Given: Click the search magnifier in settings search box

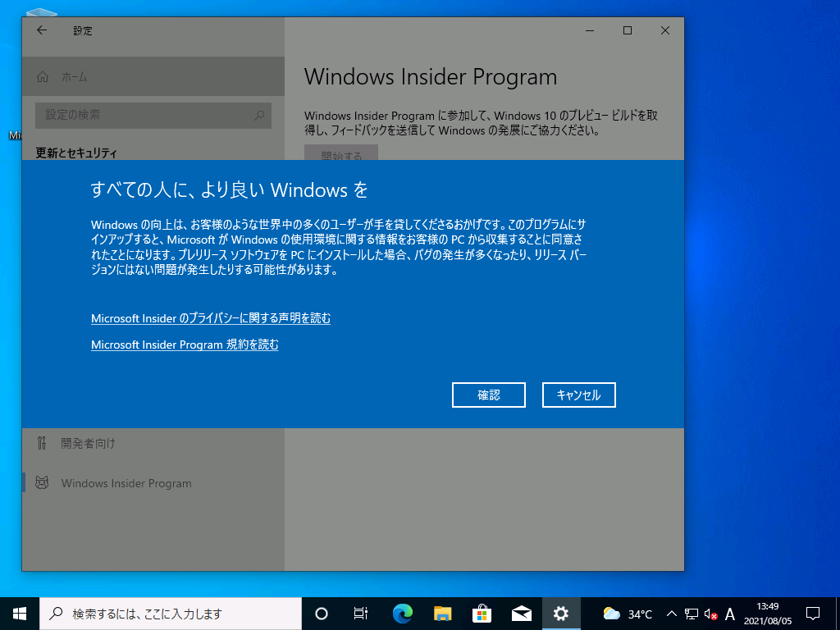Looking at the screenshot, I should [x=259, y=115].
